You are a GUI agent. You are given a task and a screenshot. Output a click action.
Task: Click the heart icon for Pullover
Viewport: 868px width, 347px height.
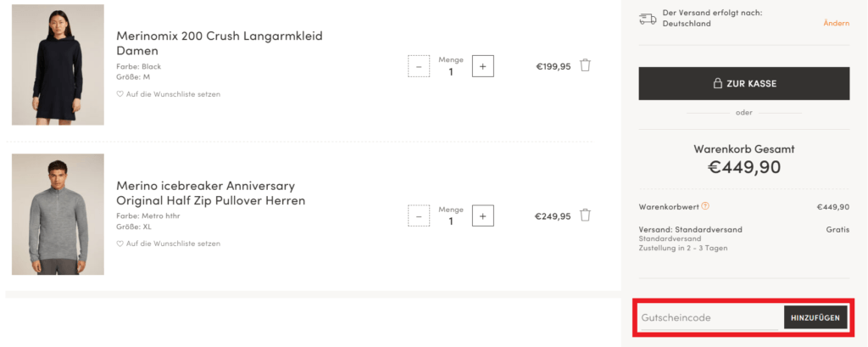(120, 243)
